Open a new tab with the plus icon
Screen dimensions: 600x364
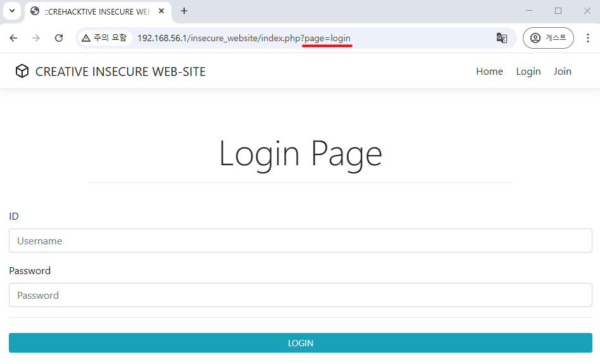tap(184, 11)
